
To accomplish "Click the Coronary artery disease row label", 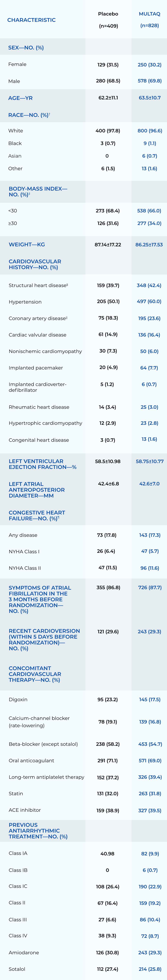I will point(37,318).
